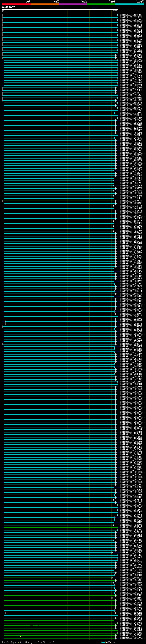Image resolution: width=146 pixels, height=644 pixels.
Task: Select hit label UniRef100_A9T752
Action: click(x=131, y=95)
